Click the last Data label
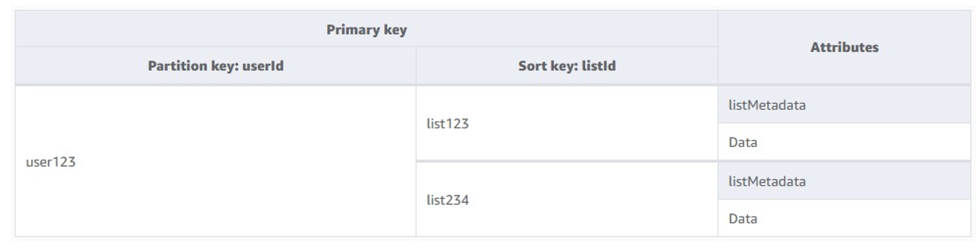The height and width of the screenshot is (250, 980). coord(743,219)
